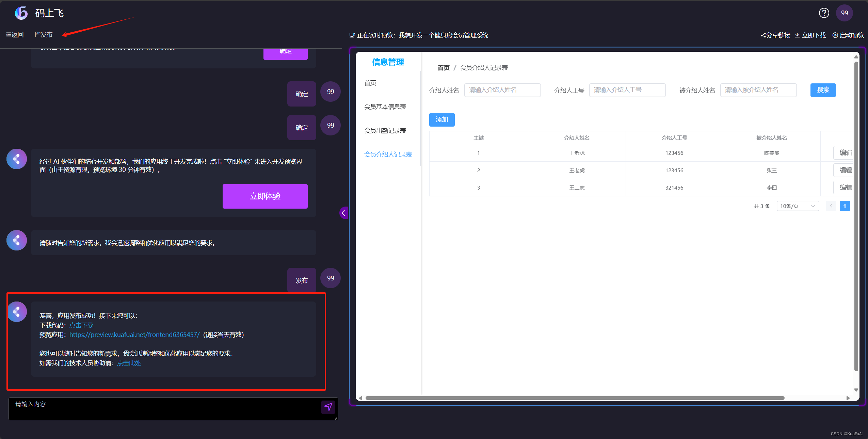Click the send message paper plane icon
Screen dimensions: 868x439
click(x=328, y=407)
